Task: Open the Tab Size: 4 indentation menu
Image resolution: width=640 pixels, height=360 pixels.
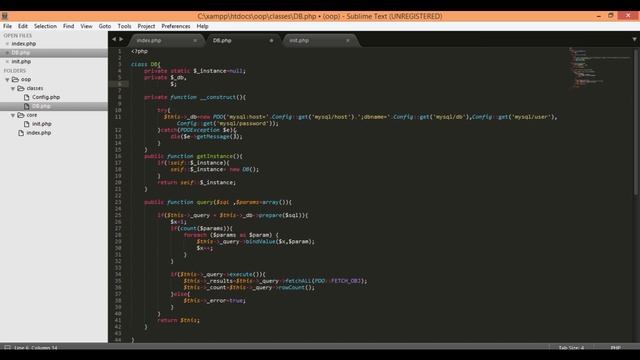Action: click(x=571, y=348)
